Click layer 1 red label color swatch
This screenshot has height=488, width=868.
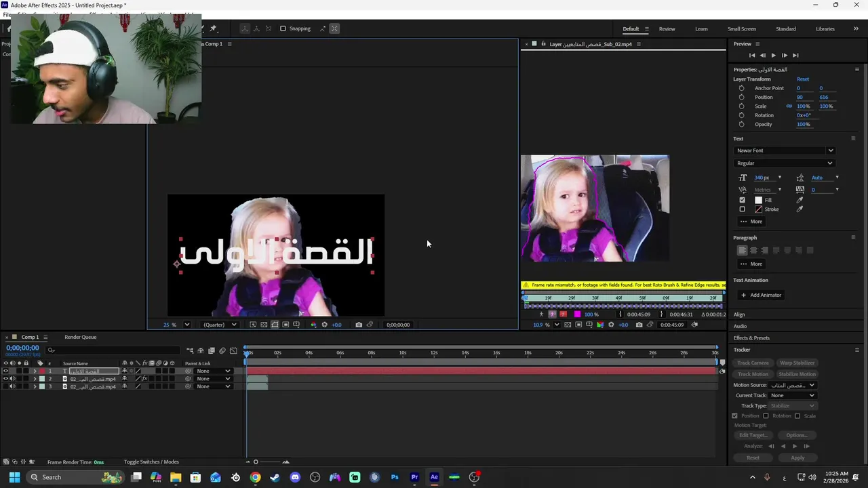click(42, 371)
